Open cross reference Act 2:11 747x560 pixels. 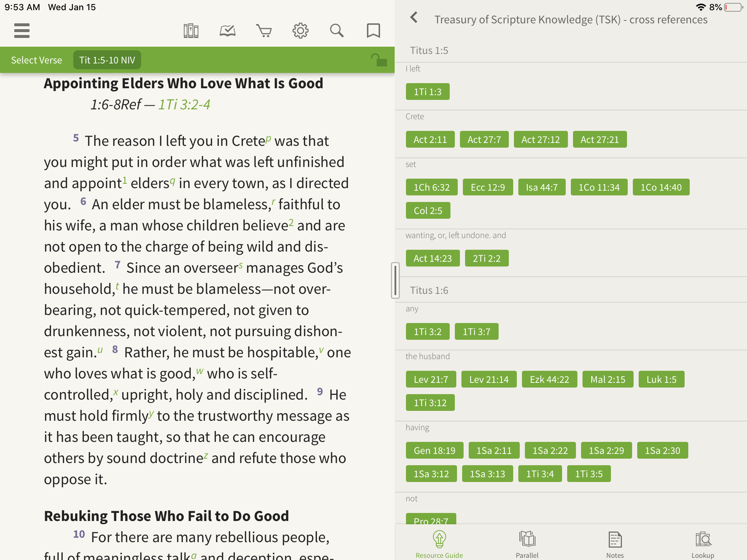430,139
